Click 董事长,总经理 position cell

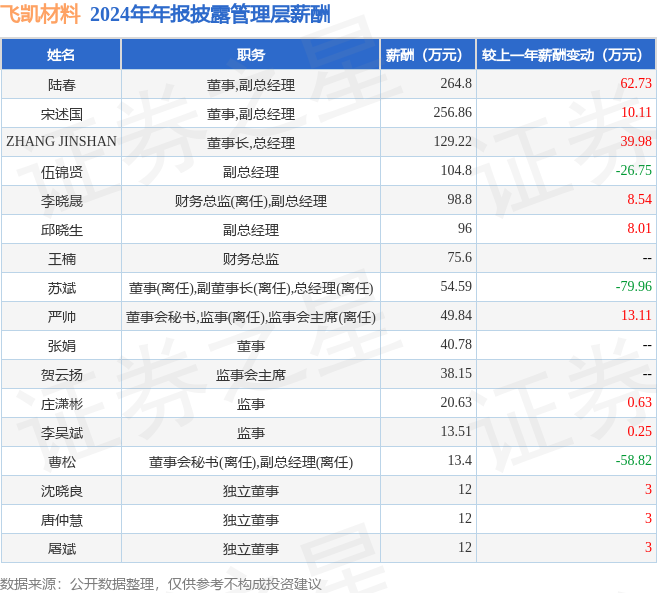pos(251,143)
